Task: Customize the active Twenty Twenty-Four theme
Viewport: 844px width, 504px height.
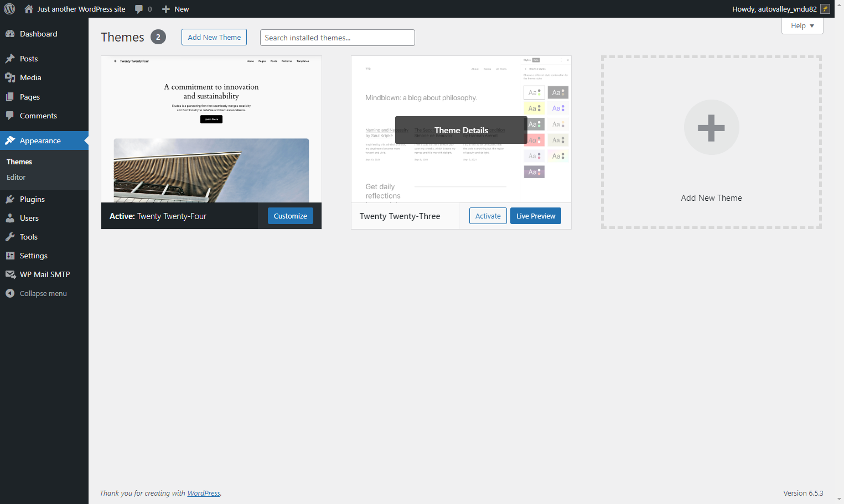Action: coord(291,216)
